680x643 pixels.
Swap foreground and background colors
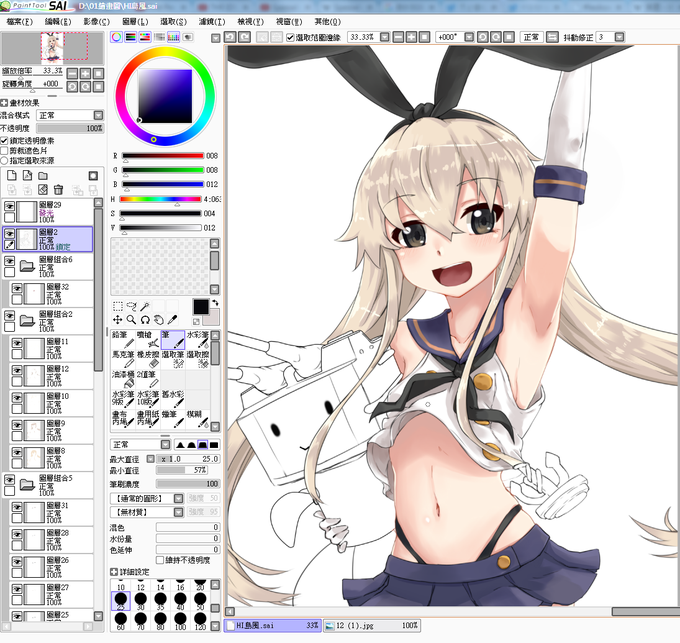(215, 303)
